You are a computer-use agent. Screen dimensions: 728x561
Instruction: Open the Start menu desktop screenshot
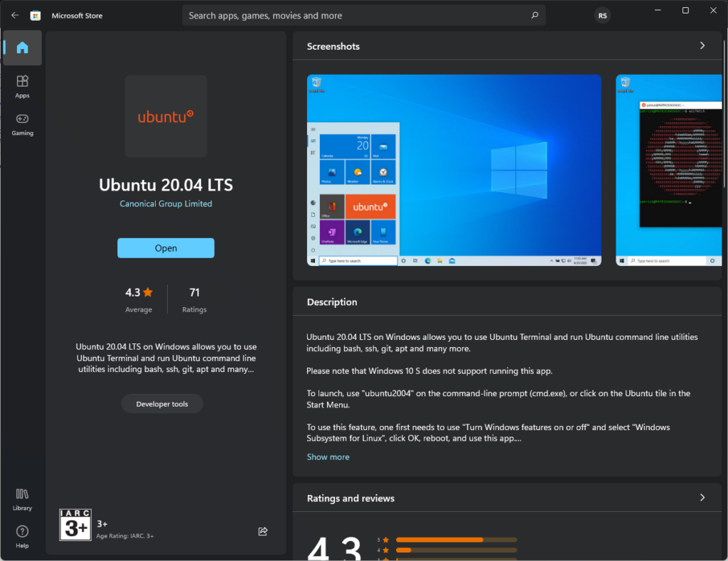[x=454, y=170]
